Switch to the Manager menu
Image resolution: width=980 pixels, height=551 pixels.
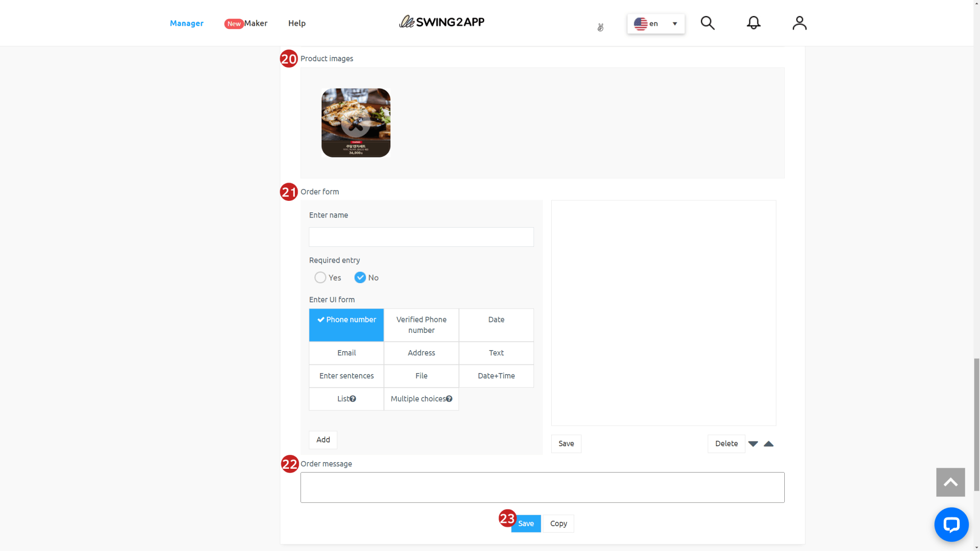(187, 23)
